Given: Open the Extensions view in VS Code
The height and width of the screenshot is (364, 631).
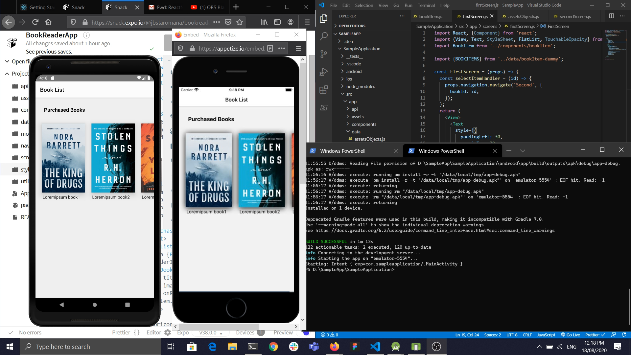Looking at the screenshot, I should coord(324,89).
